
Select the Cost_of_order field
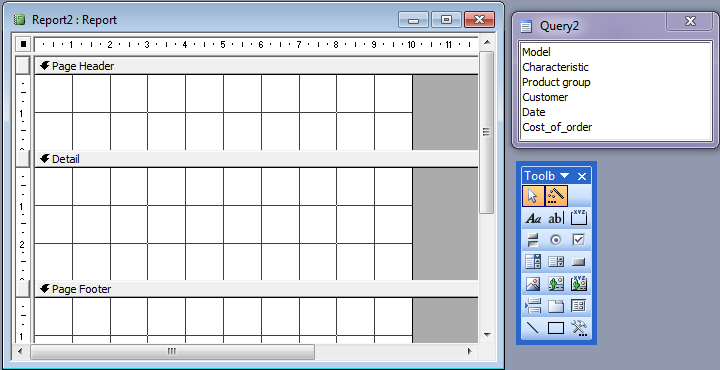[x=557, y=127]
